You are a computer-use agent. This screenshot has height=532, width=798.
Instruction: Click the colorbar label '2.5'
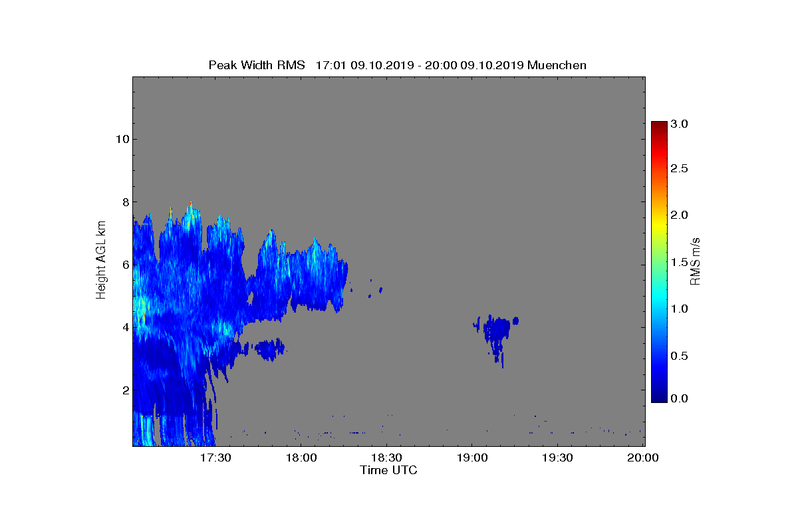pyautogui.click(x=679, y=169)
